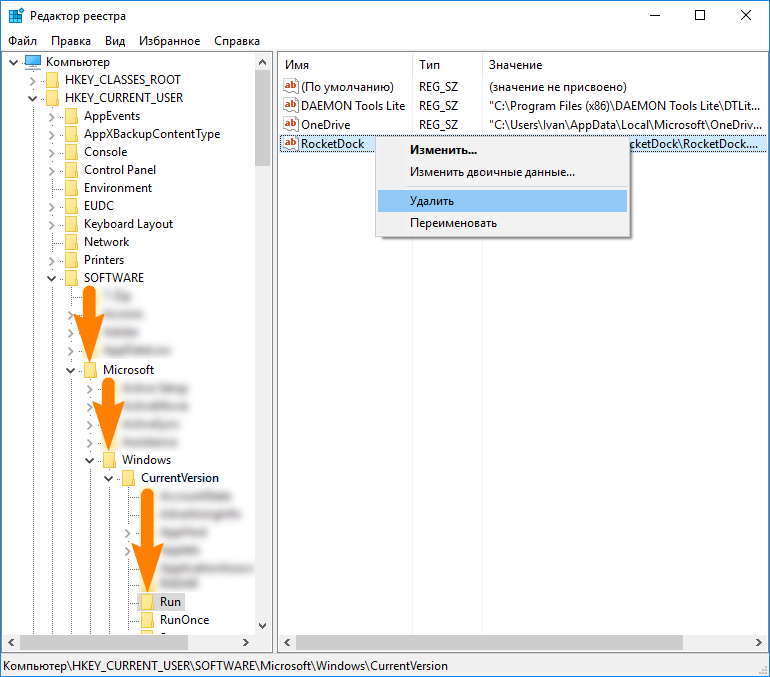The height and width of the screenshot is (677, 770).
Task: Click tree pane horizontal scroll right arrow
Action: click(x=246, y=642)
